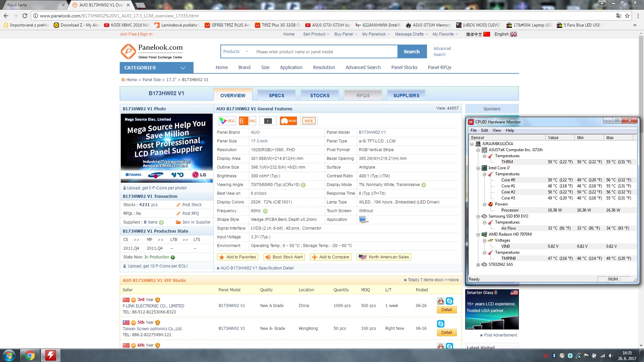Viewport: 644px width, 362px height.
Task: Collapse the Samsung SSD 850 EVO node
Action: (478, 217)
